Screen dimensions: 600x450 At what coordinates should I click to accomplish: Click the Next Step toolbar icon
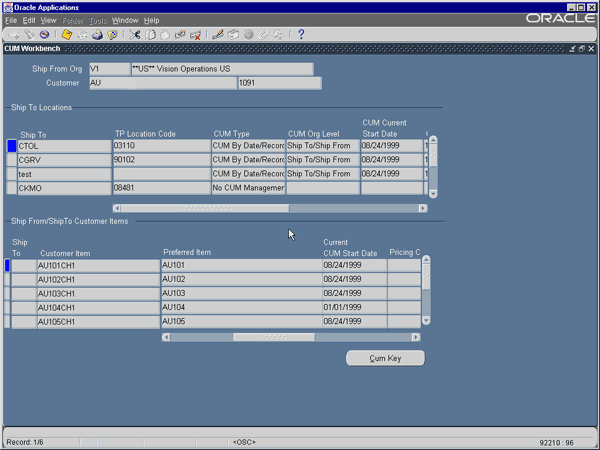82,35
